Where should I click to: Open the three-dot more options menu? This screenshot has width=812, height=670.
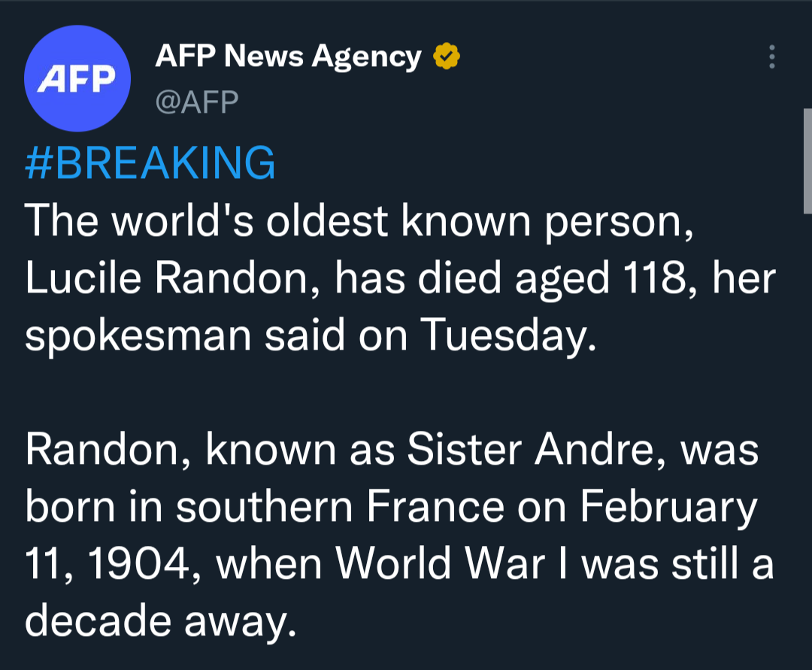pyautogui.click(x=771, y=57)
